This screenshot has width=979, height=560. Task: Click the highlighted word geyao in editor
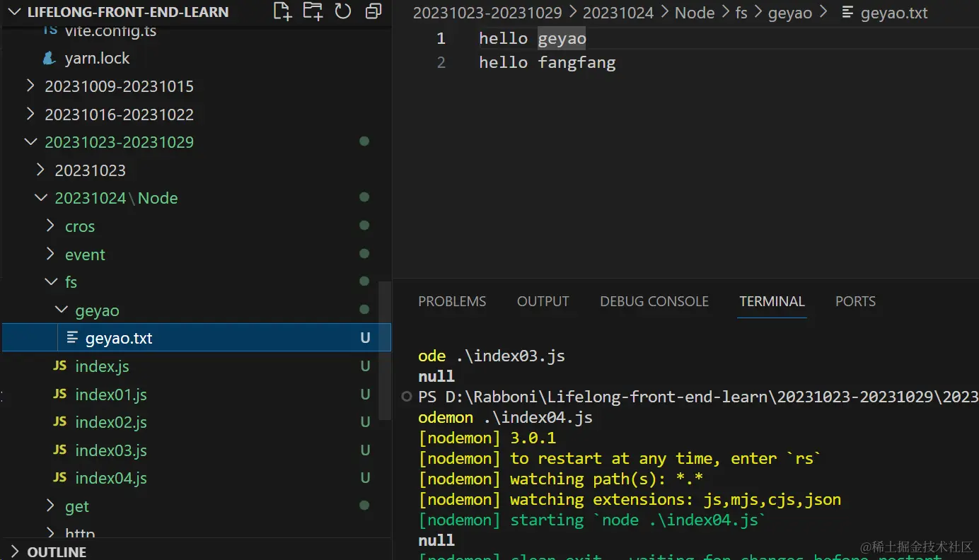(x=562, y=38)
